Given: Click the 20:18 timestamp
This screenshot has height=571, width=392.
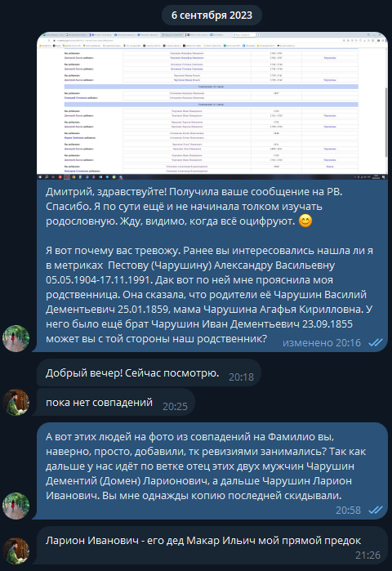Looking at the screenshot, I should (241, 377).
